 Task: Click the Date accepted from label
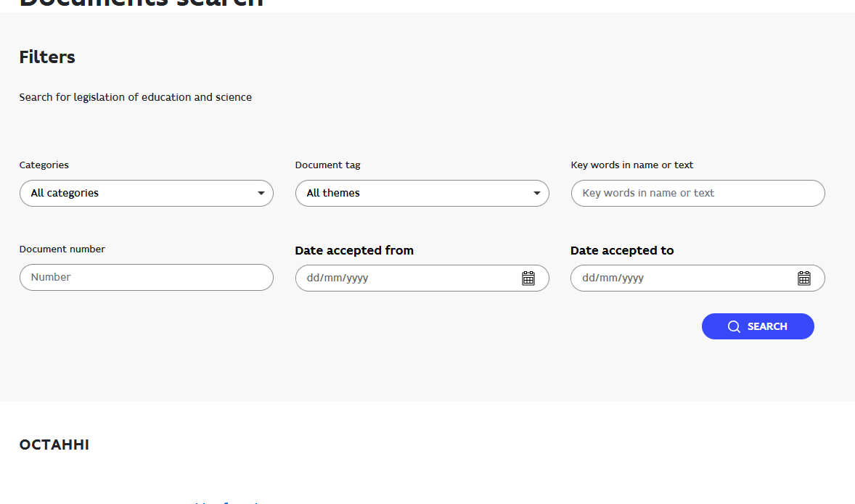354,251
